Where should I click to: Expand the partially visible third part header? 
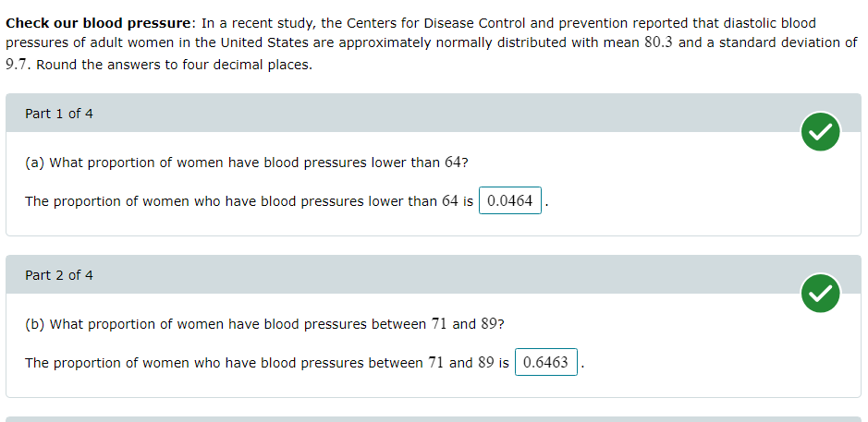coord(434,419)
